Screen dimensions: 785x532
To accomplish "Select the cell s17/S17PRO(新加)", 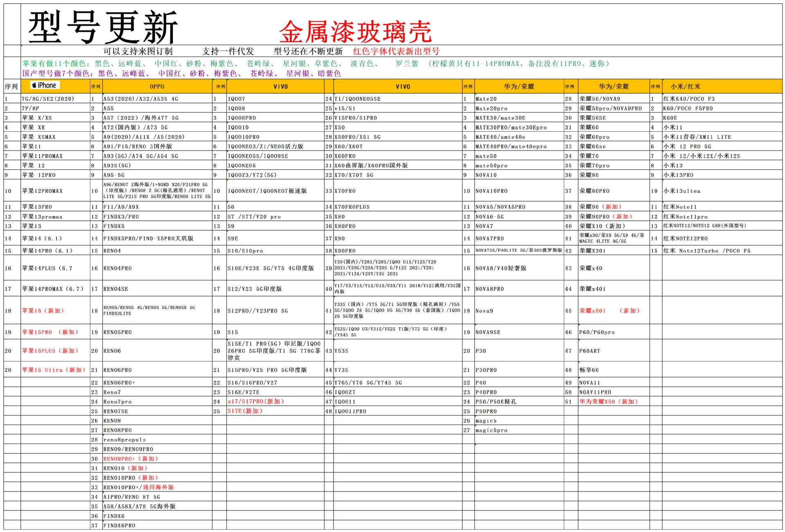I will click(x=256, y=402).
